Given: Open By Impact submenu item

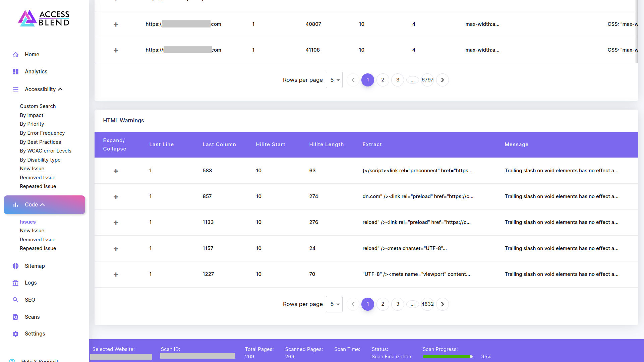Looking at the screenshot, I should click(32, 115).
